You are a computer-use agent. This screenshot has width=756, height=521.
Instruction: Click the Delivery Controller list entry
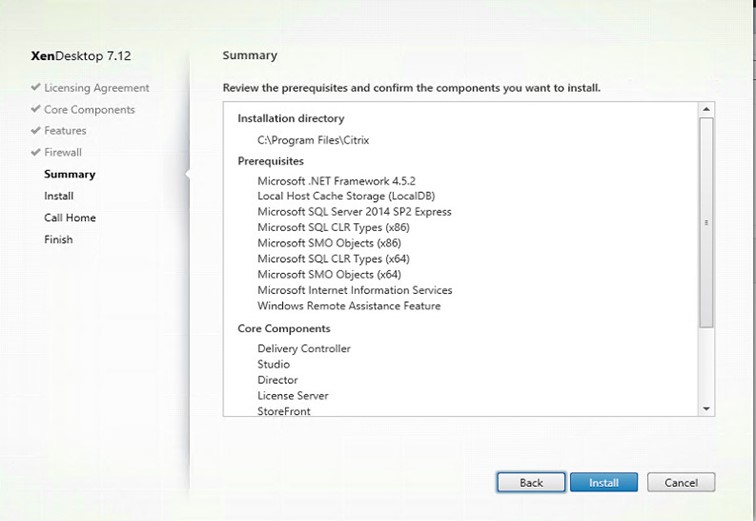pos(304,348)
